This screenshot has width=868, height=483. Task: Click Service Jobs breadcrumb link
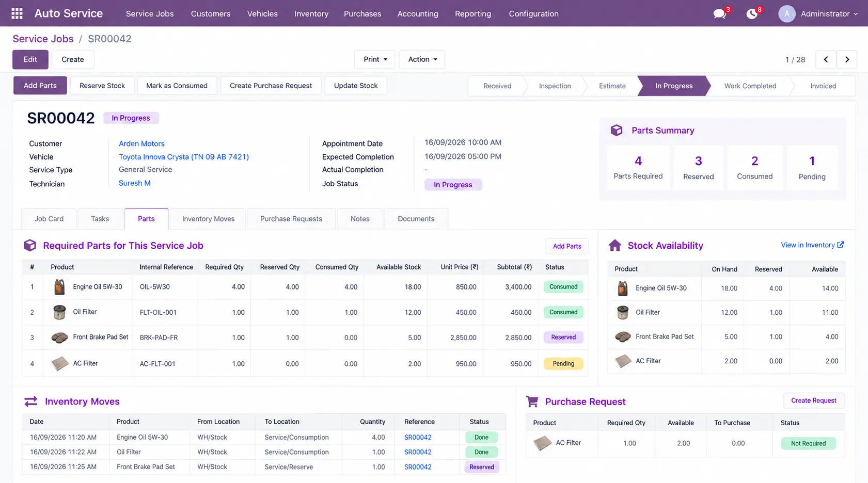[43, 39]
